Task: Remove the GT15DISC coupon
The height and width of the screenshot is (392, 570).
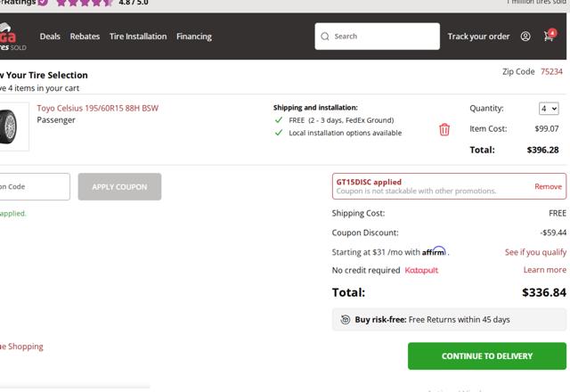Action: pyautogui.click(x=548, y=186)
